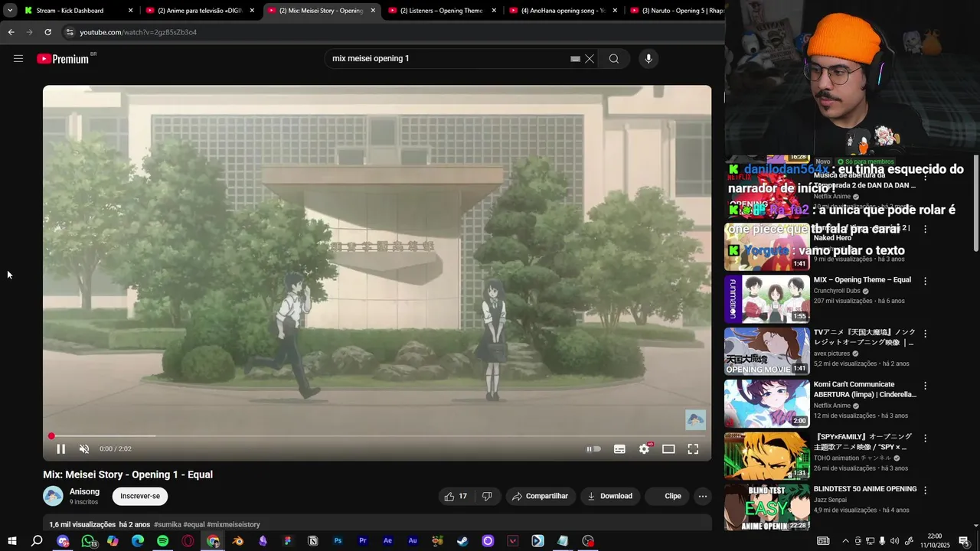Image resolution: width=980 pixels, height=551 pixels.
Task: Open Blender from the taskbar
Action: [237, 541]
